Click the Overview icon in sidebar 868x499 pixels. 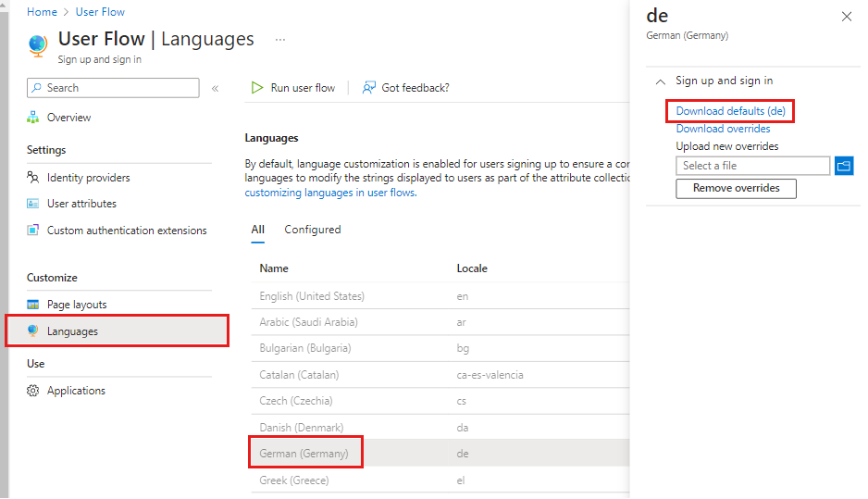pos(33,118)
